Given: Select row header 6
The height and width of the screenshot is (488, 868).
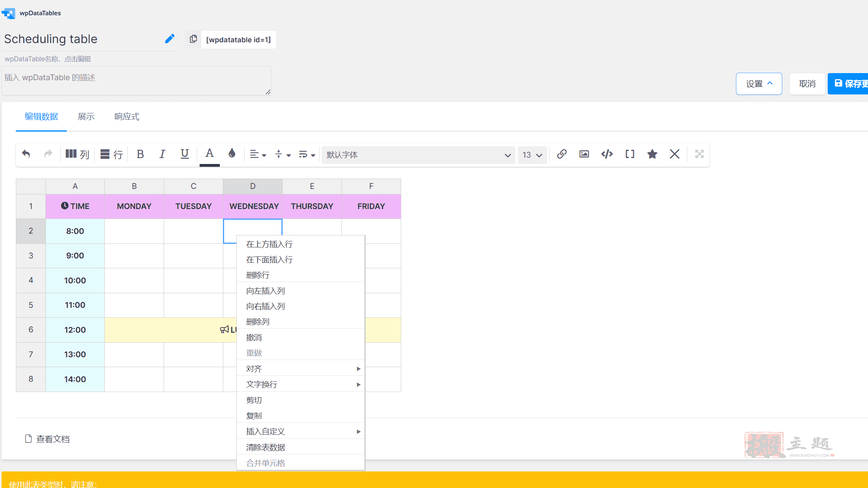Looking at the screenshot, I should click(31, 330).
